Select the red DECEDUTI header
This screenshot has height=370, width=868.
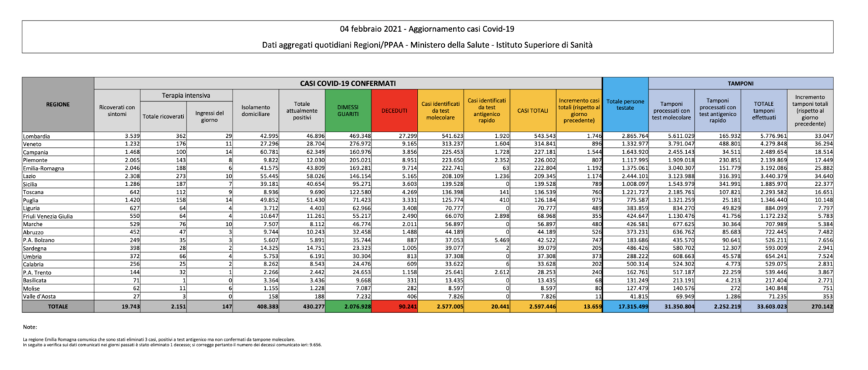(394, 109)
